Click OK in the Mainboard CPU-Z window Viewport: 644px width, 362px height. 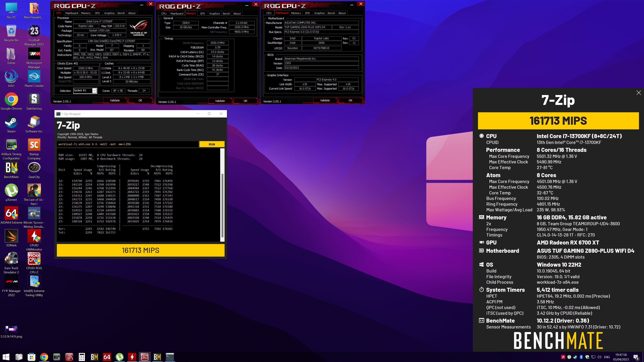point(351,100)
